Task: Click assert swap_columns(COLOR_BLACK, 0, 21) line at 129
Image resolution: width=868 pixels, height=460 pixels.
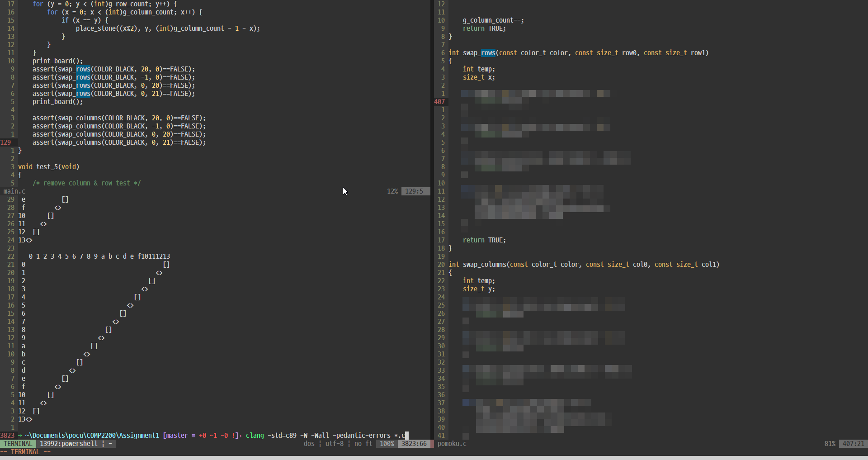Action: point(119,142)
